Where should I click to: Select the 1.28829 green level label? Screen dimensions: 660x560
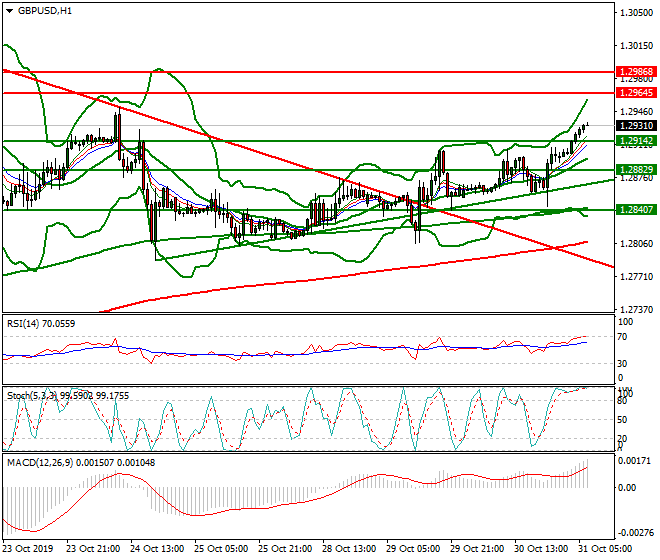(x=636, y=170)
